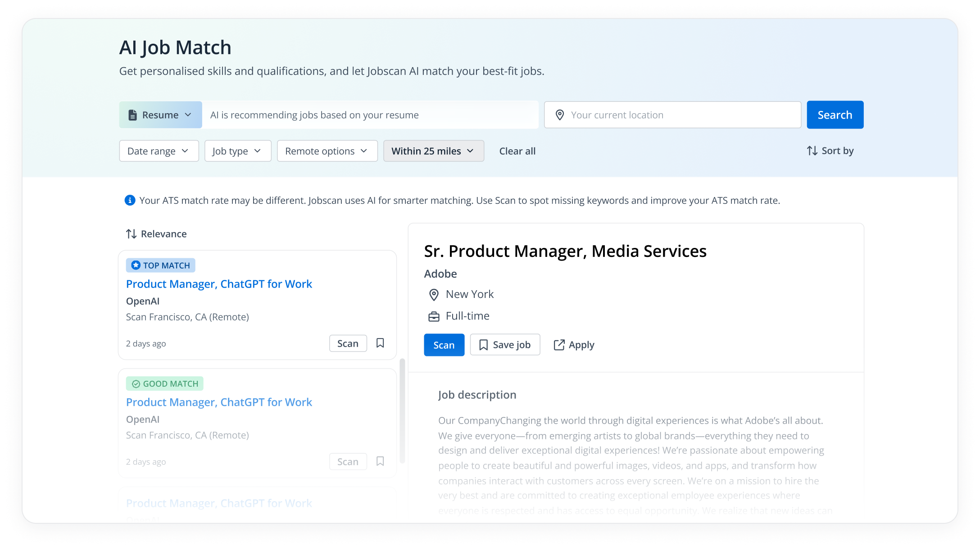Save the Sr. Product Manager job
The width and height of the screenshot is (980, 549).
coord(505,345)
